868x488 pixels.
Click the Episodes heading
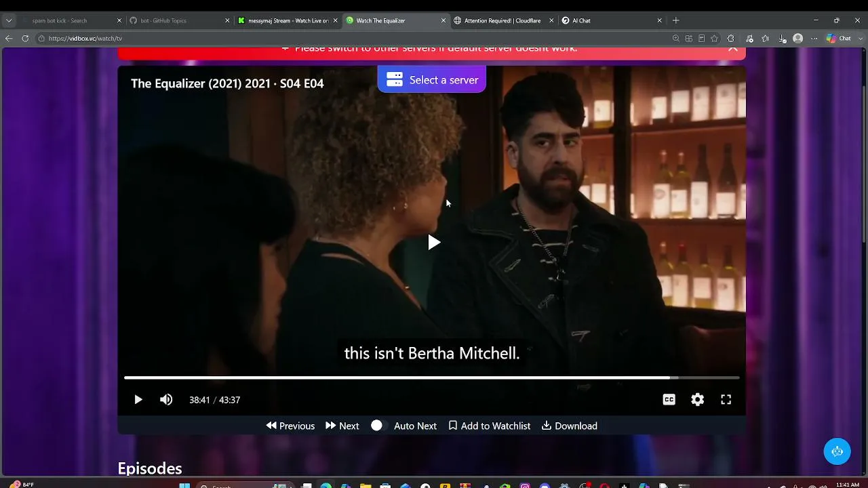(150, 468)
